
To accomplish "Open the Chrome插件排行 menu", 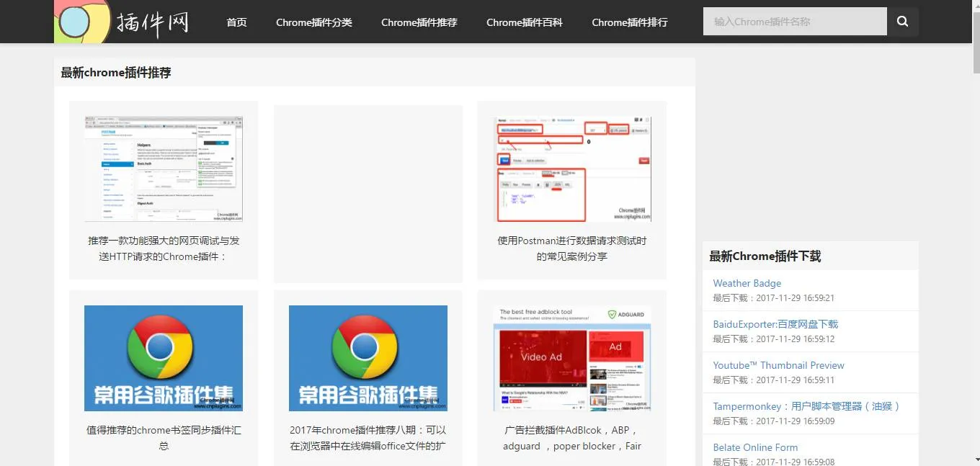I will pos(630,22).
